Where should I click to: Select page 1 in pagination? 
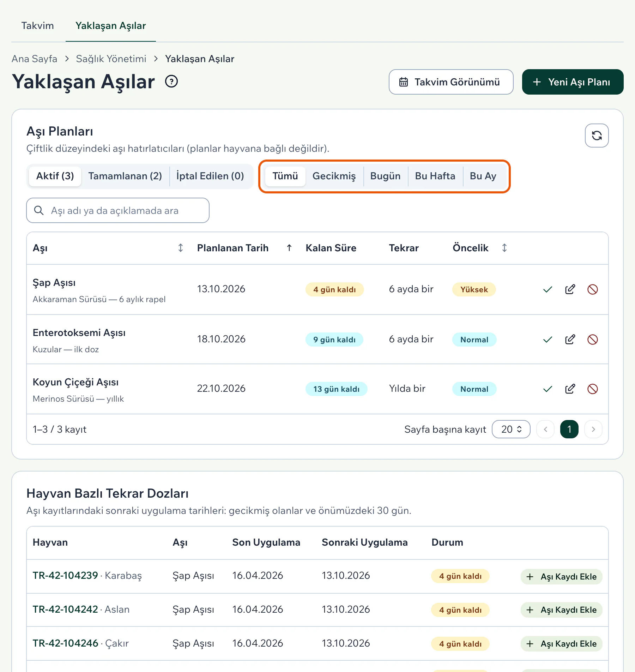tap(569, 429)
